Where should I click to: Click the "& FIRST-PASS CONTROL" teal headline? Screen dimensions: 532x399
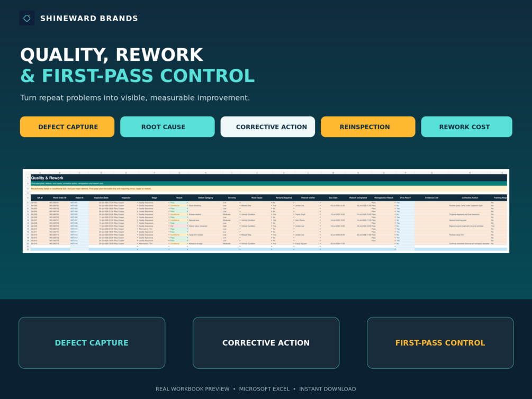click(138, 76)
